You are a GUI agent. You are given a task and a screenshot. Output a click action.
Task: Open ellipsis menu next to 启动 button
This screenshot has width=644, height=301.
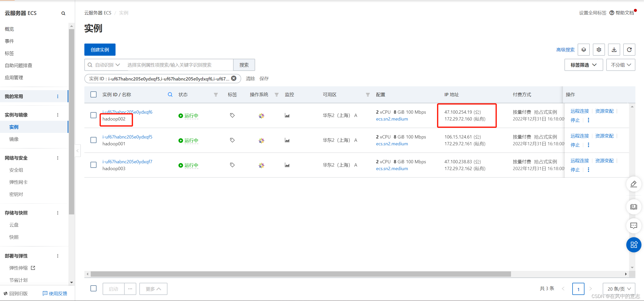pyautogui.click(x=130, y=289)
